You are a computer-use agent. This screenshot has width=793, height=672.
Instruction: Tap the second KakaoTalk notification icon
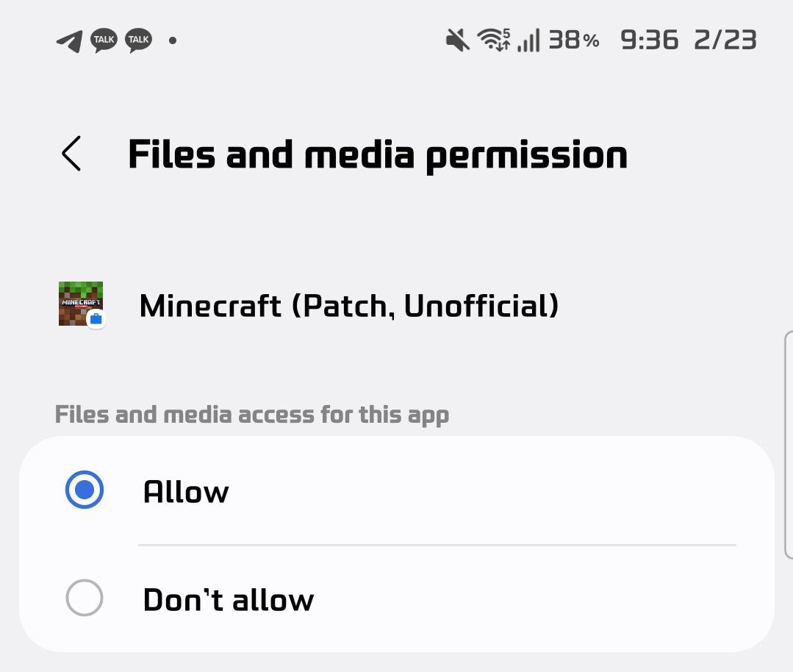point(138,40)
